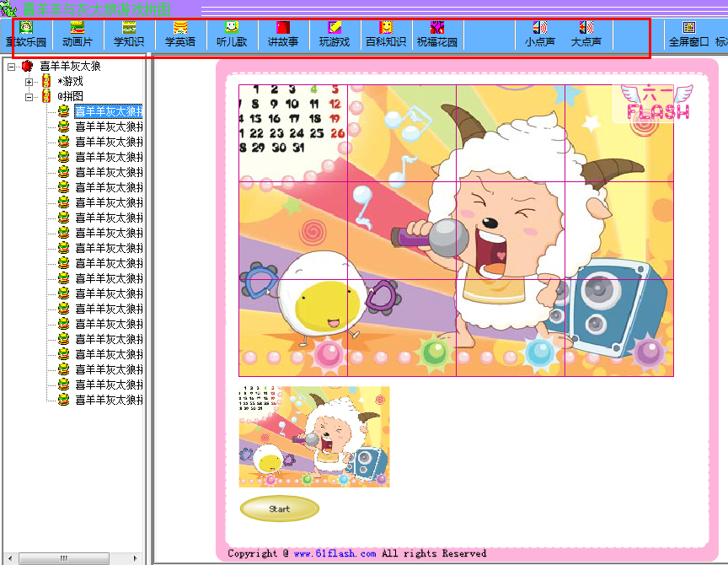Select the @拼图 tree label
Image resolution: width=728 pixels, height=565 pixels.
point(70,96)
